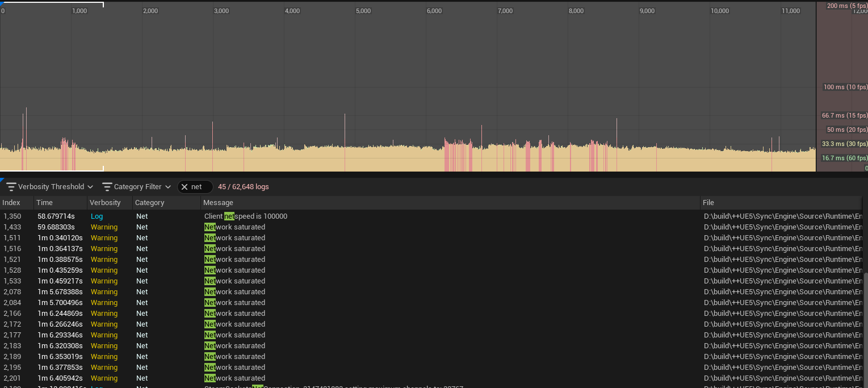
Task: Select log row with index 2,201
Action: 12,378
